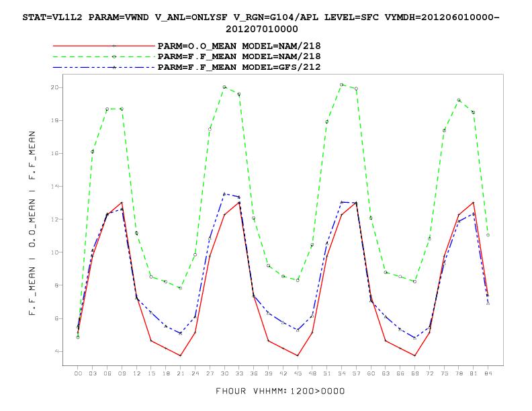532x411 pixels.
Task: Click x-axis tick label 42
Action: coord(283,373)
